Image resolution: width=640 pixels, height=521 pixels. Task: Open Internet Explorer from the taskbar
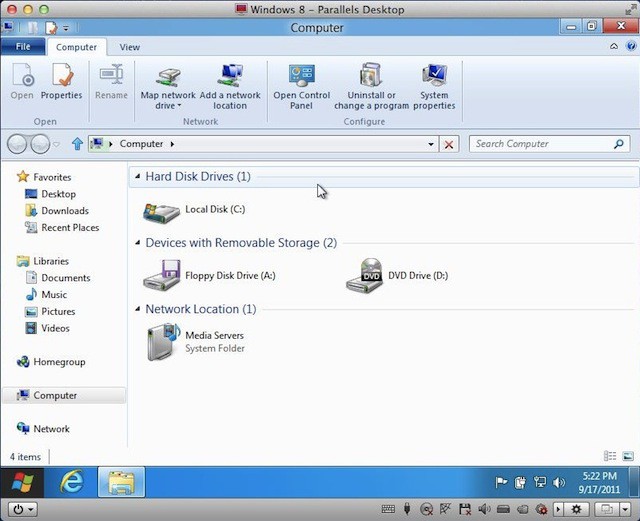coord(71,483)
